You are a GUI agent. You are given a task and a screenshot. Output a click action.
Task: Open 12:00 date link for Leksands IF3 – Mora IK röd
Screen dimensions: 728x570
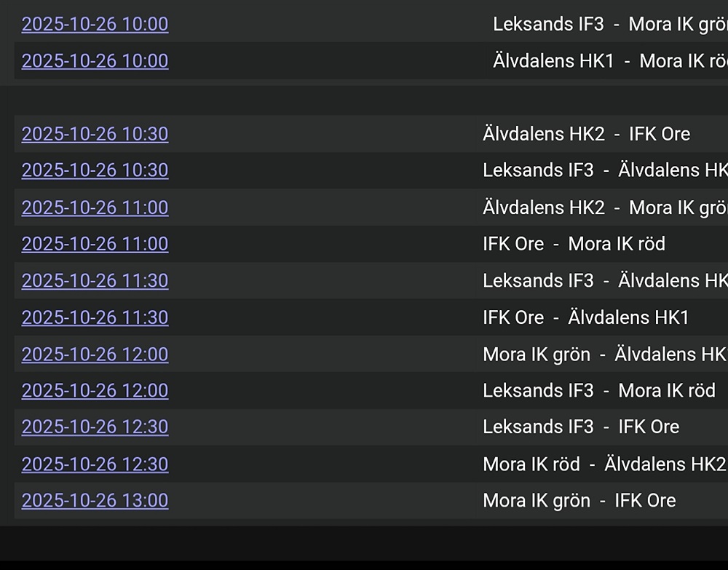point(95,391)
